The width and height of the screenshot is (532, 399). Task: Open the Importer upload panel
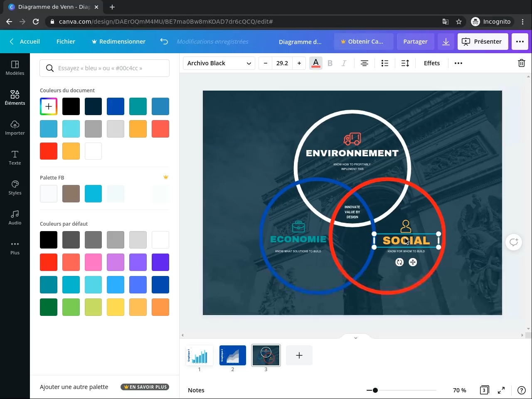(x=15, y=128)
